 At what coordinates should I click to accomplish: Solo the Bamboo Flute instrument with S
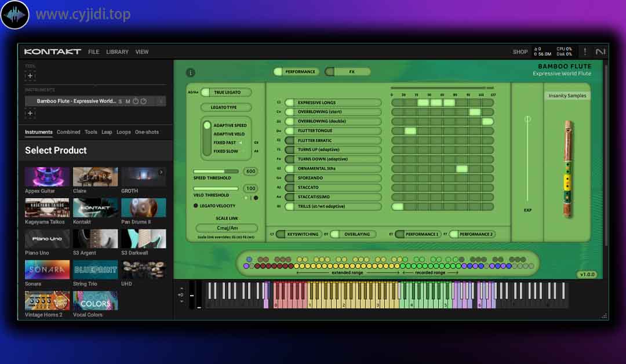coord(120,101)
